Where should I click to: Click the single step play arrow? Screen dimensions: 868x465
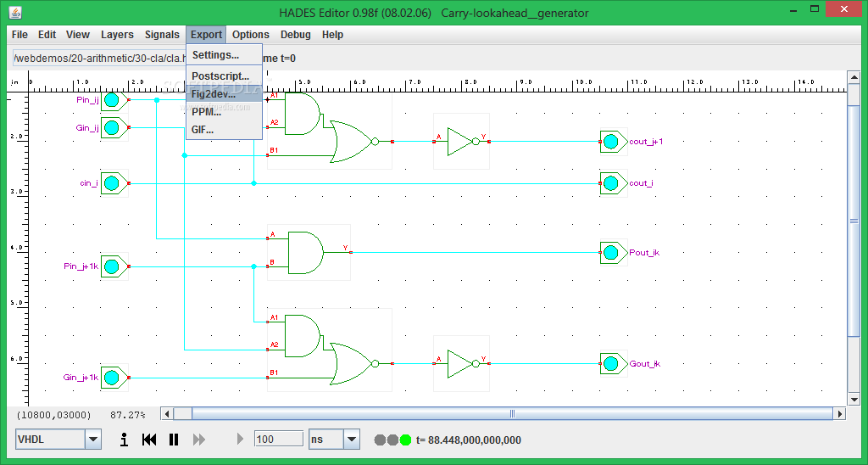point(240,439)
